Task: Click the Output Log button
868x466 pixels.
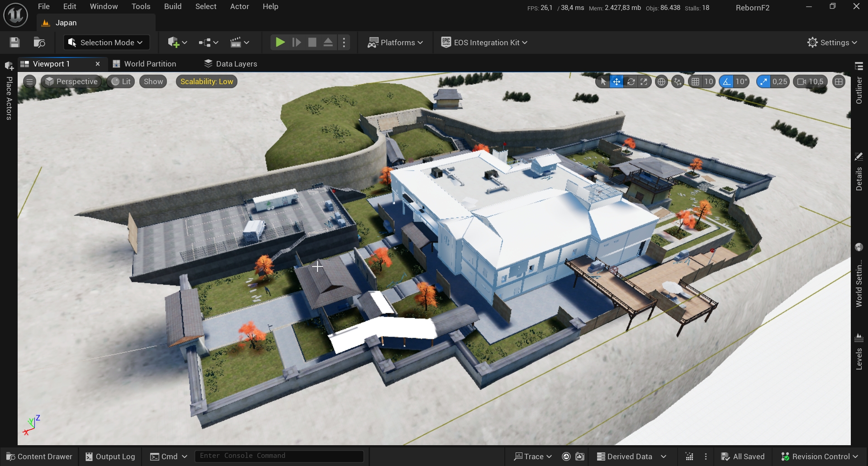Action: (110, 456)
